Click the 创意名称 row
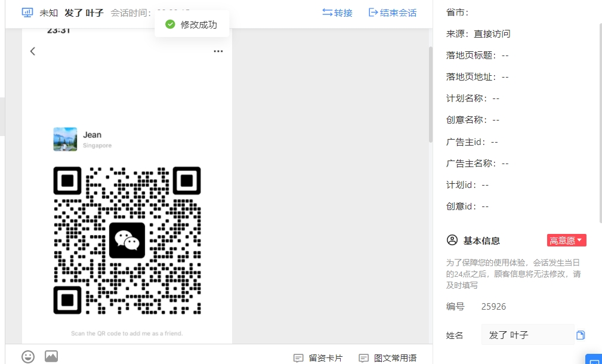This screenshot has width=602, height=364. point(473,120)
